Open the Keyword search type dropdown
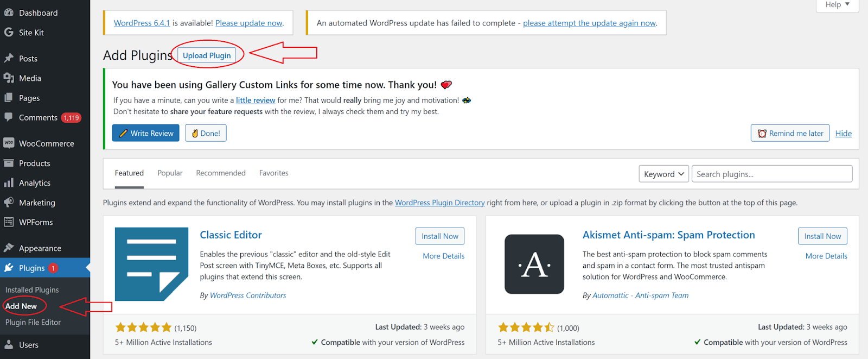Screen dimensions: 868x359 [663, 174]
